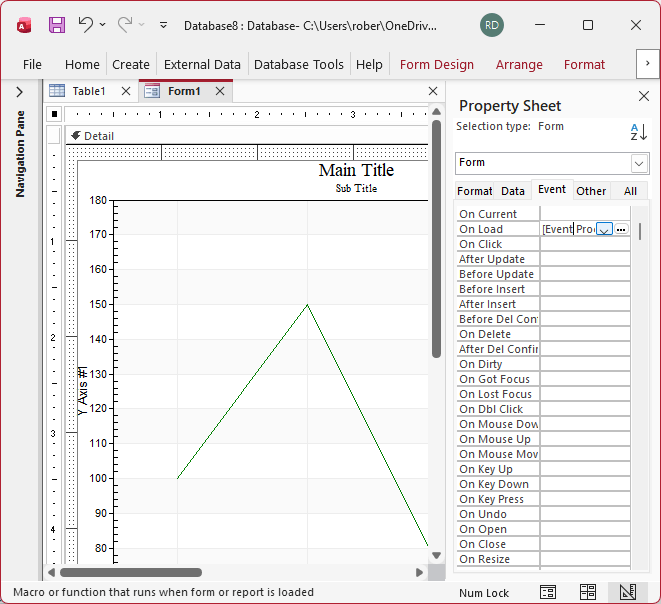Click the Before Update property field
661x604 pixels.
coord(585,274)
